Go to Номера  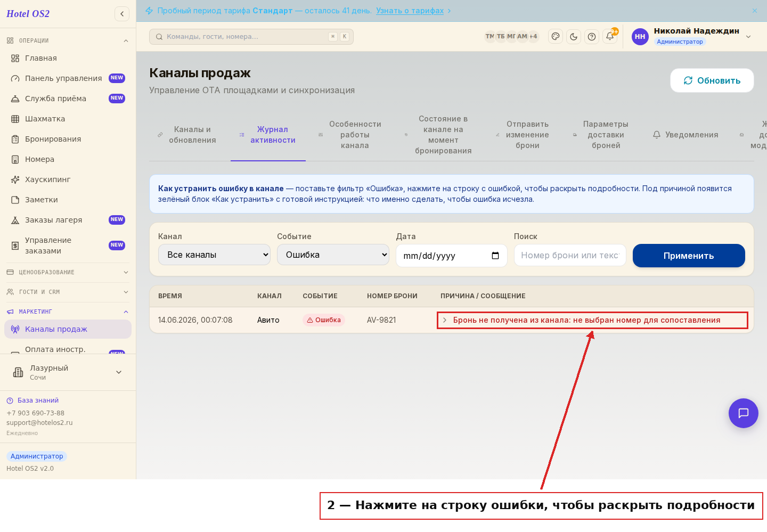click(x=68, y=159)
